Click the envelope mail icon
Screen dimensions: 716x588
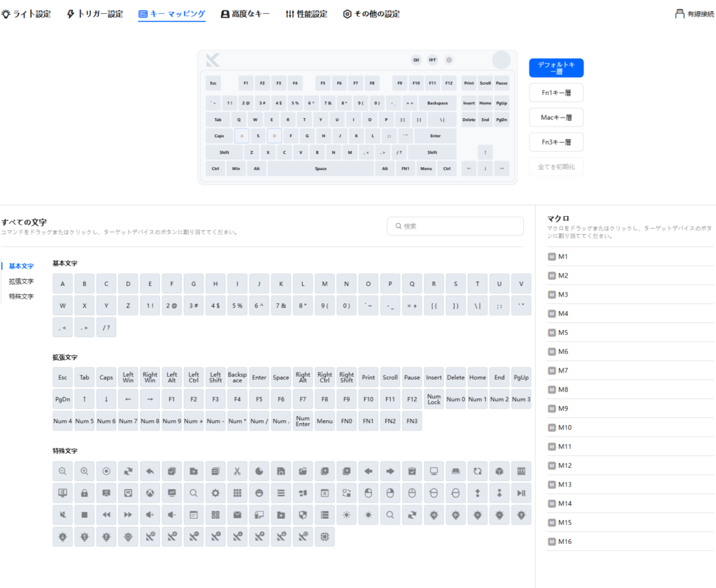237,515
